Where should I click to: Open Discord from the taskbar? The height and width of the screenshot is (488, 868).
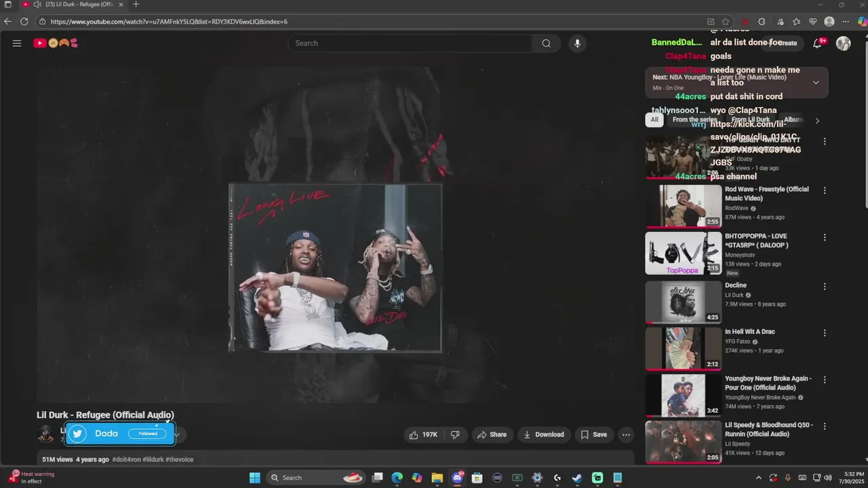click(x=458, y=478)
